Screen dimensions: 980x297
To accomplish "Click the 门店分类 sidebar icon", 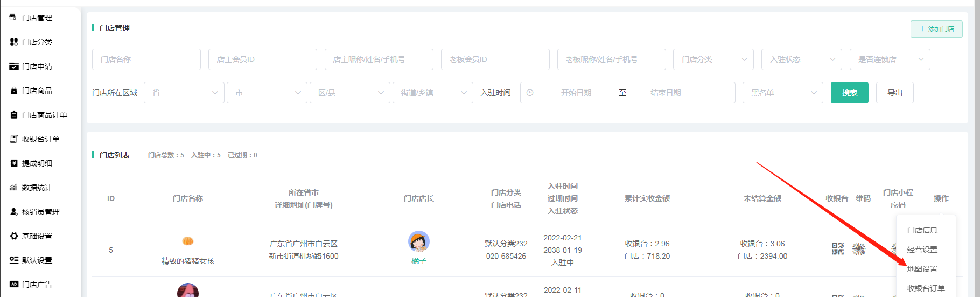I will [14, 42].
